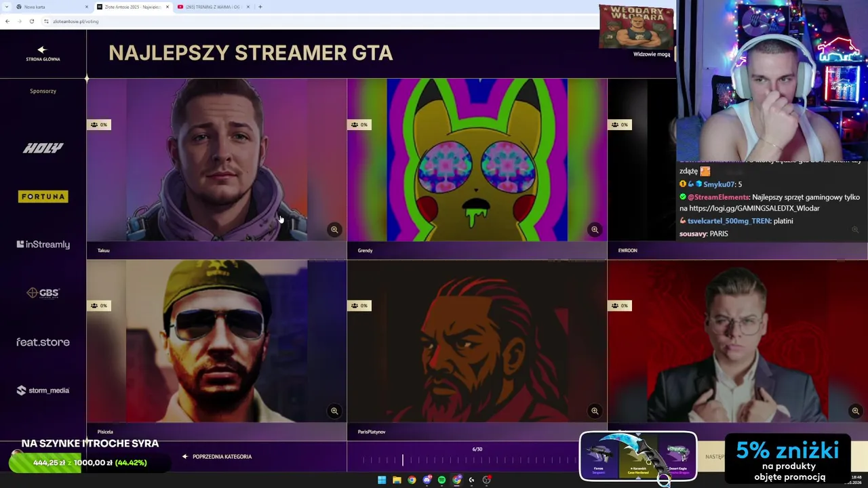
Task: Close the TRENING Z WAIMA tab
Action: click(x=248, y=7)
